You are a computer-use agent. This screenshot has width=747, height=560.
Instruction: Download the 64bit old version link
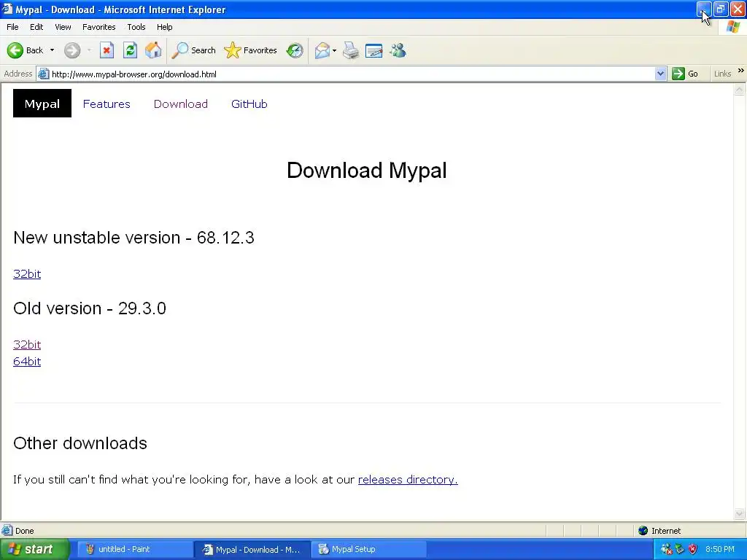click(x=27, y=362)
